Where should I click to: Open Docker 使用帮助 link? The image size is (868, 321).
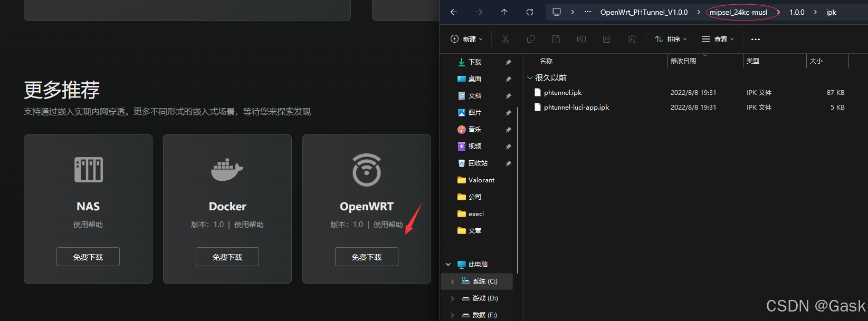click(x=249, y=225)
